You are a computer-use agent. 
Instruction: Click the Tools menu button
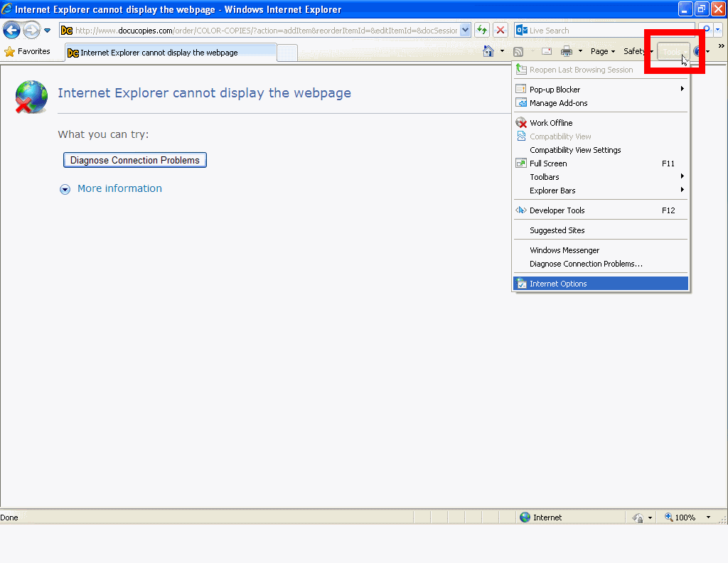point(674,52)
